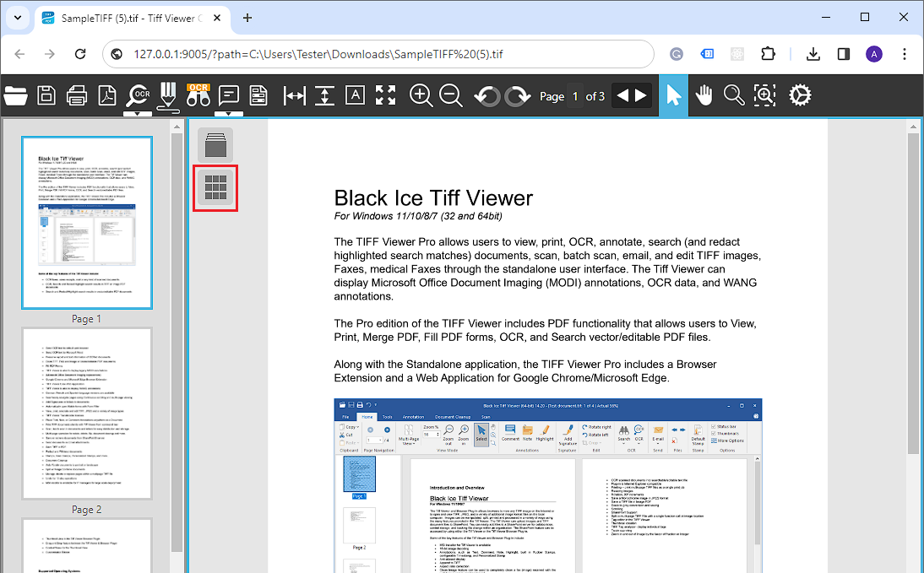The height and width of the screenshot is (573, 924).
Task: Open a new browser tab
Action: point(247,19)
